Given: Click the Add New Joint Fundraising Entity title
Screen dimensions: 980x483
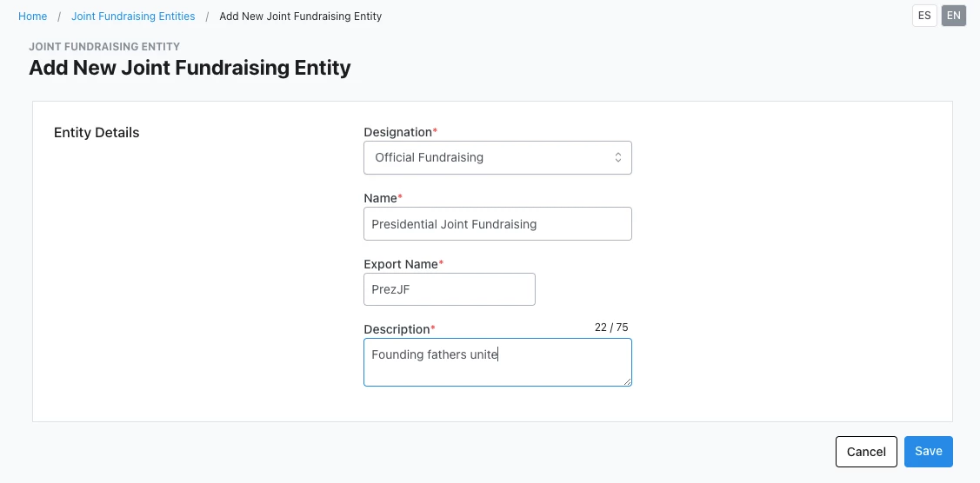Looking at the screenshot, I should [190, 68].
